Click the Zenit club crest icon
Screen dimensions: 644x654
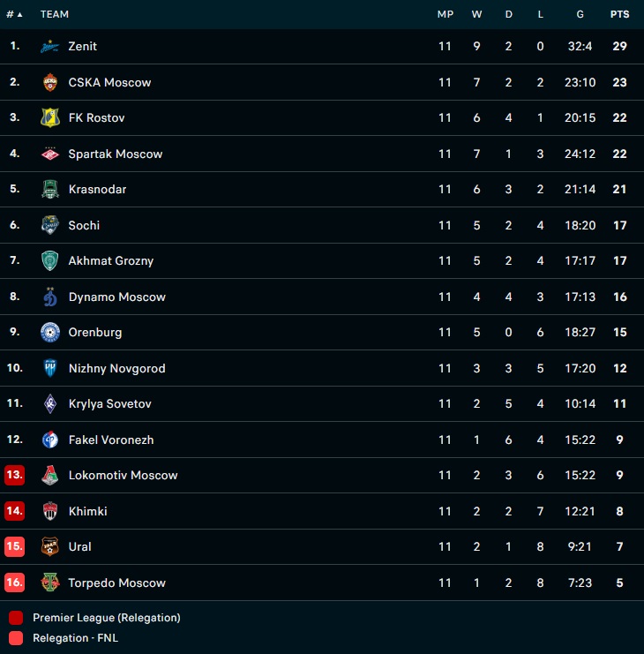click(x=50, y=47)
